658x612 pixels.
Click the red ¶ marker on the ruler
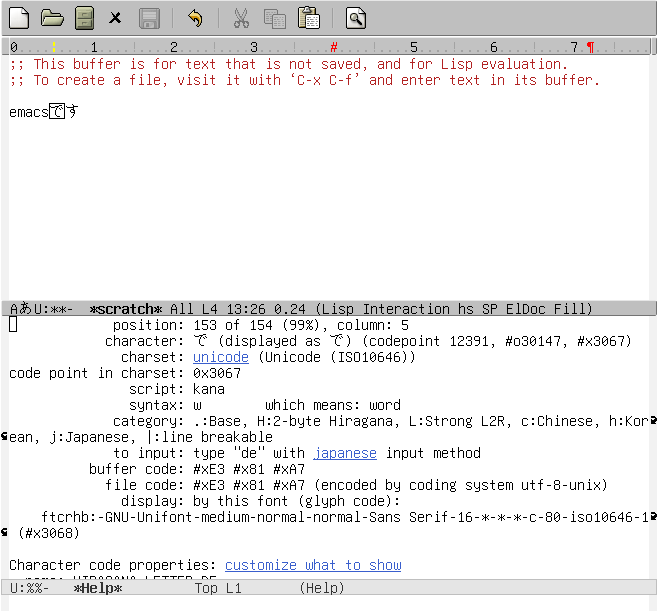tap(590, 47)
